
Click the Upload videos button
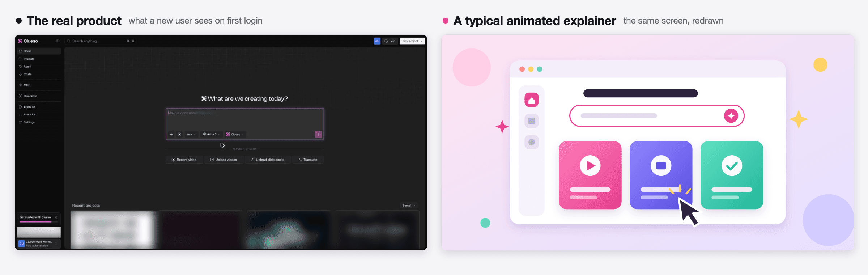[224, 160]
